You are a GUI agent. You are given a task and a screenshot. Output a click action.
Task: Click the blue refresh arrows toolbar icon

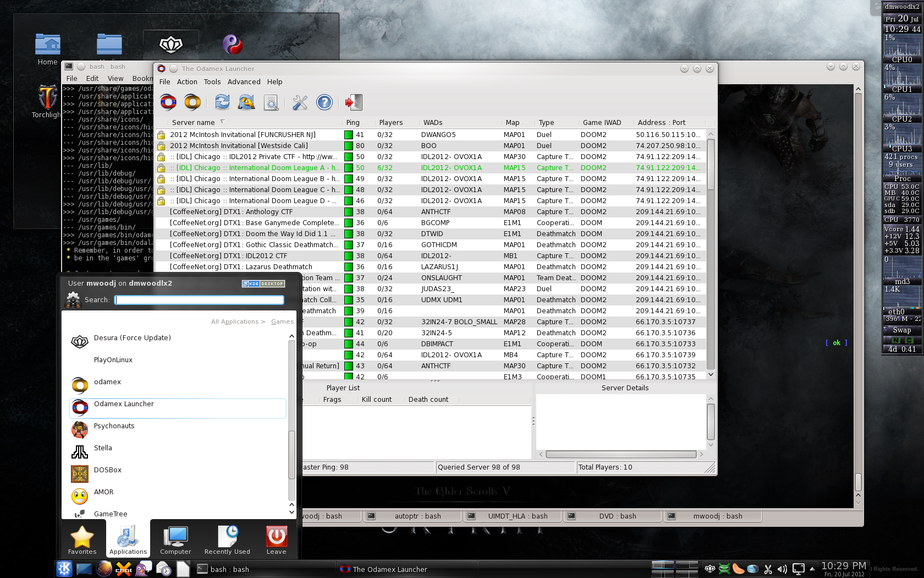pos(222,102)
